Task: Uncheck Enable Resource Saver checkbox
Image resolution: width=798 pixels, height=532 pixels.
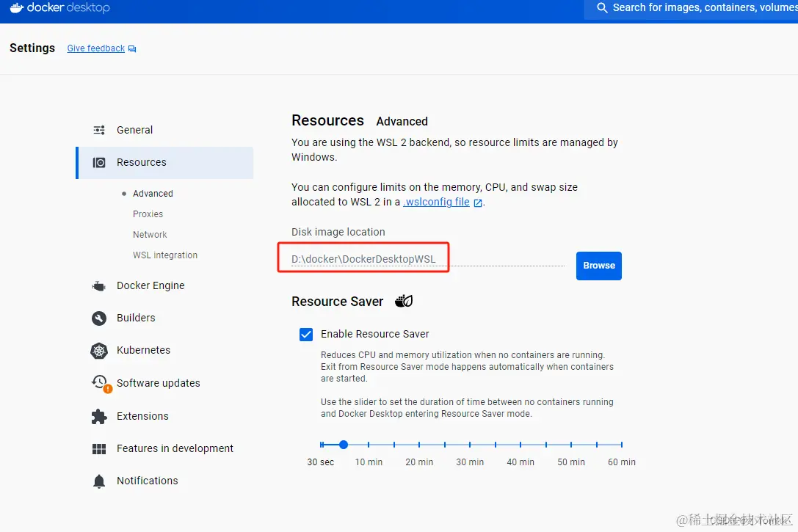Action: (306, 335)
